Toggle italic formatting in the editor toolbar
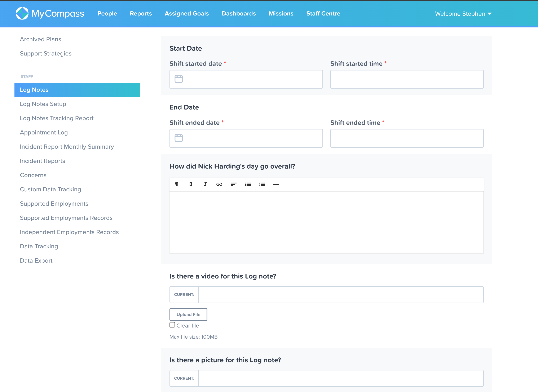 [x=205, y=184]
